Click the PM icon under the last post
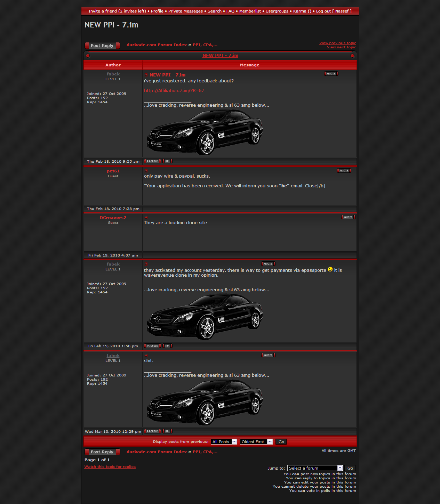Viewport: 440px width, 504px height. pyautogui.click(x=167, y=431)
